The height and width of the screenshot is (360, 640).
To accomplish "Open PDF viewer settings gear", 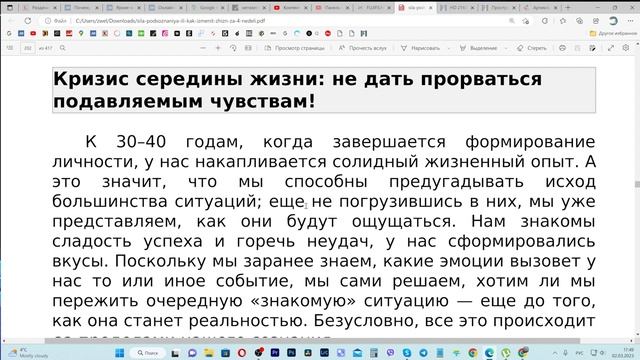I will click(626, 48).
